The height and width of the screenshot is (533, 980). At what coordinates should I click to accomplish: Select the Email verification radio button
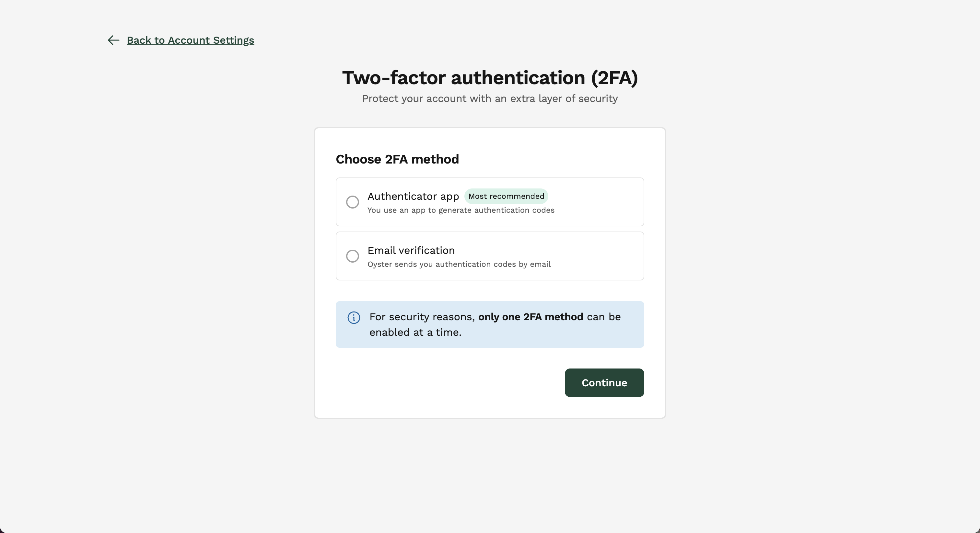coord(352,256)
